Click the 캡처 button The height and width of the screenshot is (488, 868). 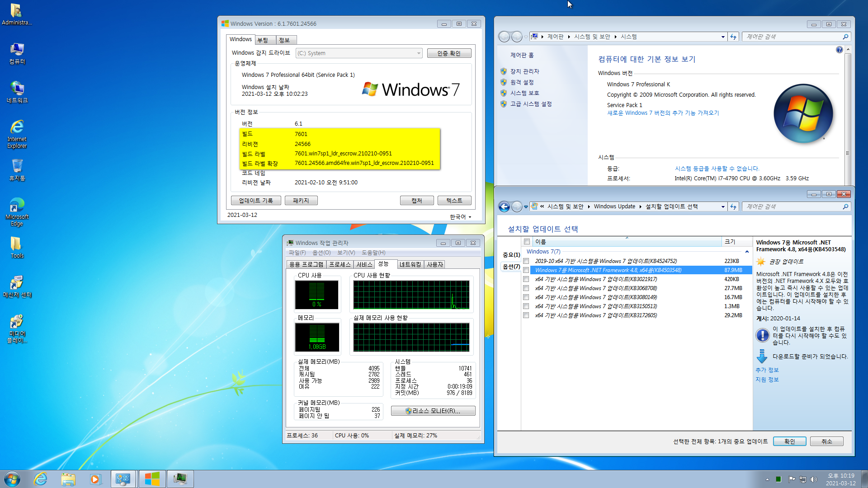[x=417, y=201]
